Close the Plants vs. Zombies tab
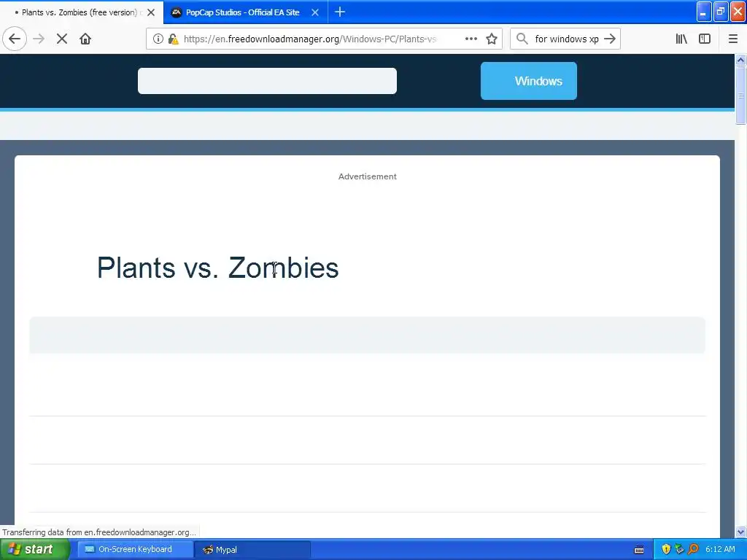Viewport: 747px width, 560px height. [x=151, y=12]
